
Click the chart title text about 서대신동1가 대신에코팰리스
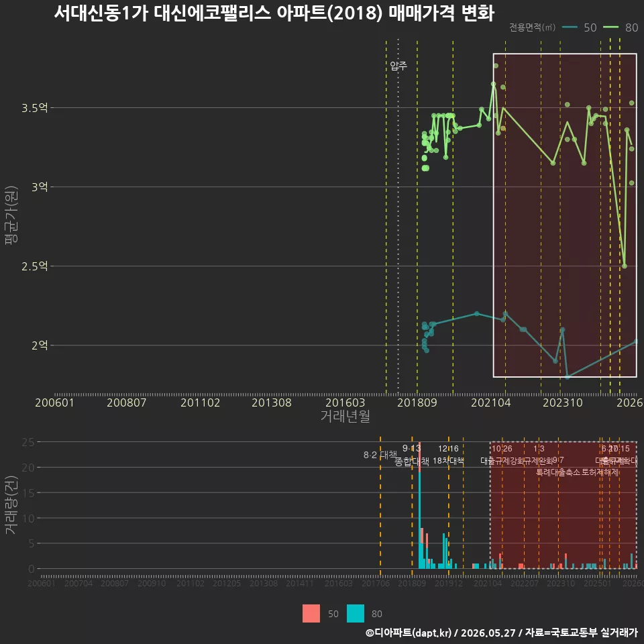pyautogui.click(x=274, y=13)
